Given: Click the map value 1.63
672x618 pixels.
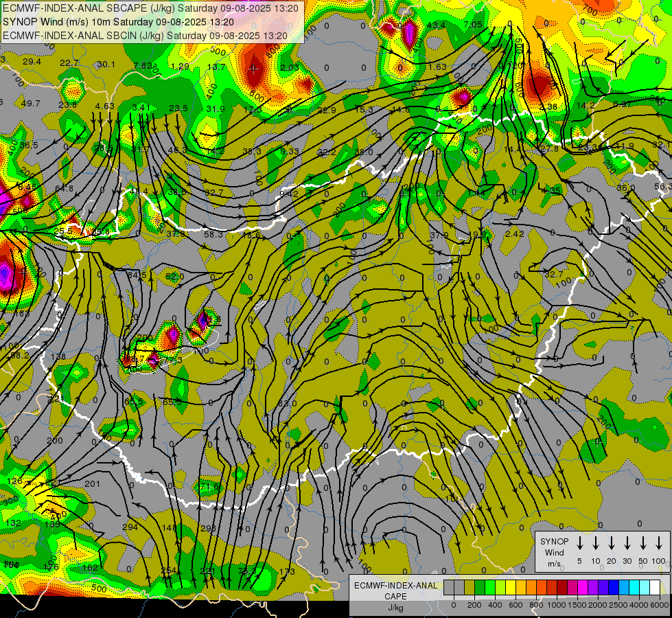Looking at the screenshot, I should tap(437, 67).
